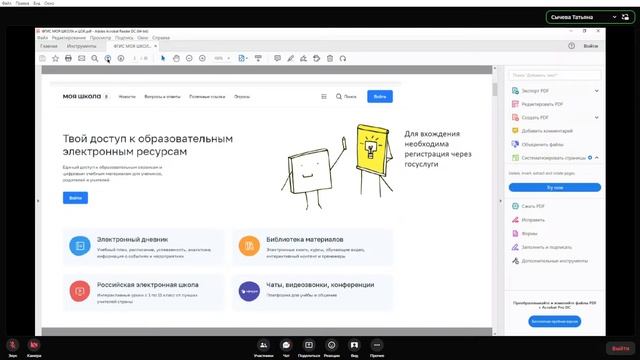Image resolution: width=640 pixels, height=360 pixels.
Task: Open the Просмотр menu
Action: pos(100,38)
